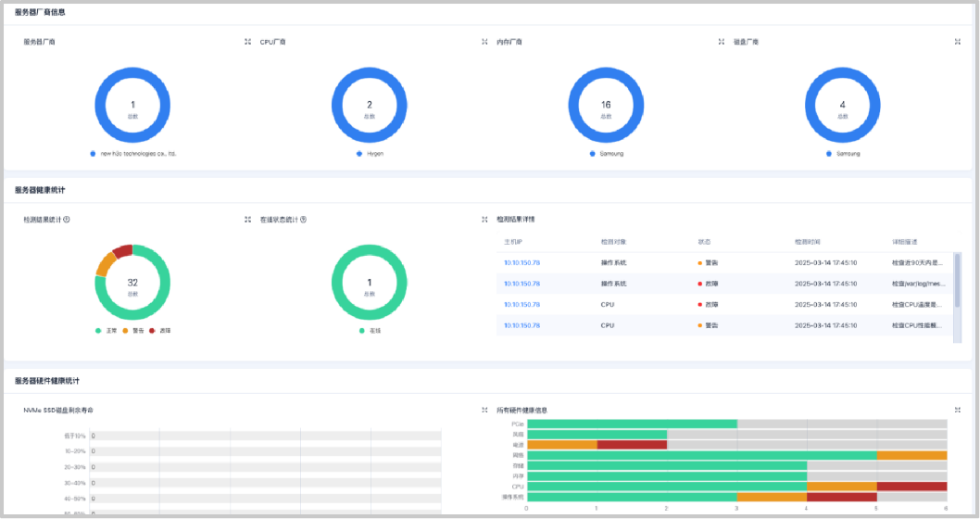
Task: Open the help tooltip icon beside 在线状态统计
Action: pyautogui.click(x=303, y=220)
